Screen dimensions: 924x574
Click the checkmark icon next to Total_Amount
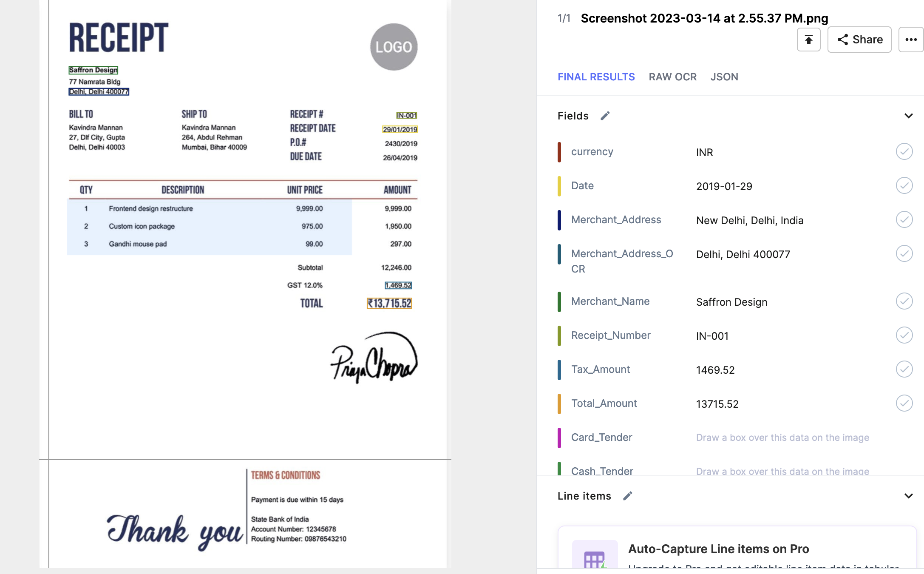click(904, 403)
